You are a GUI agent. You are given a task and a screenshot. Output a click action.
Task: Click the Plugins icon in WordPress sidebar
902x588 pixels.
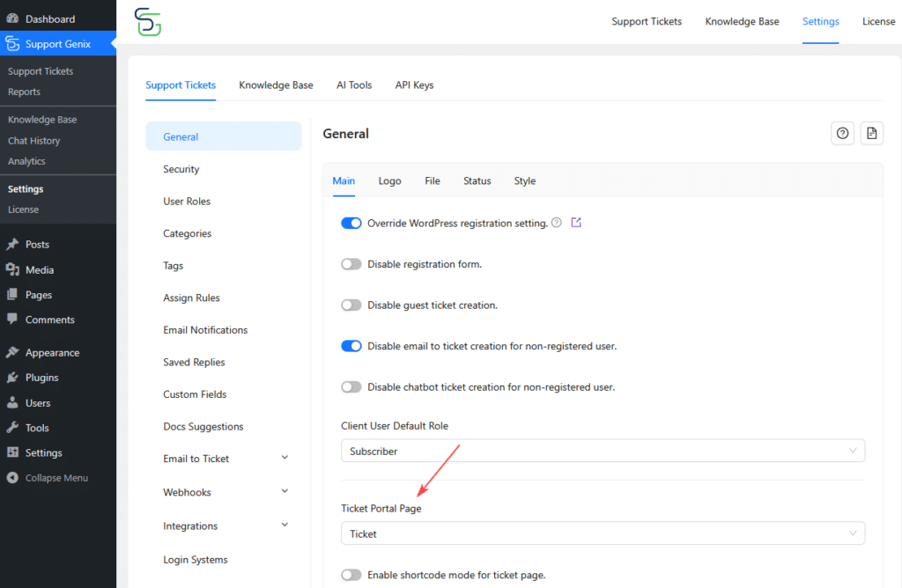(x=12, y=378)
